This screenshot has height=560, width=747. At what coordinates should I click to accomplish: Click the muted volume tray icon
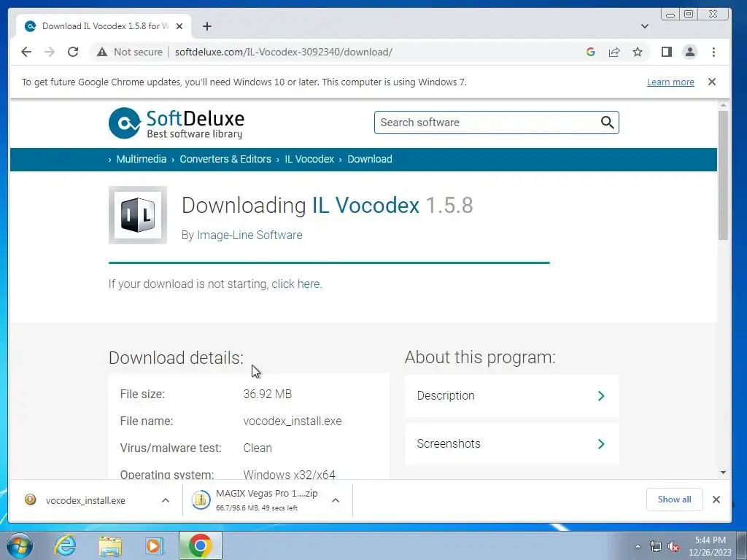[x=673, y=547]
